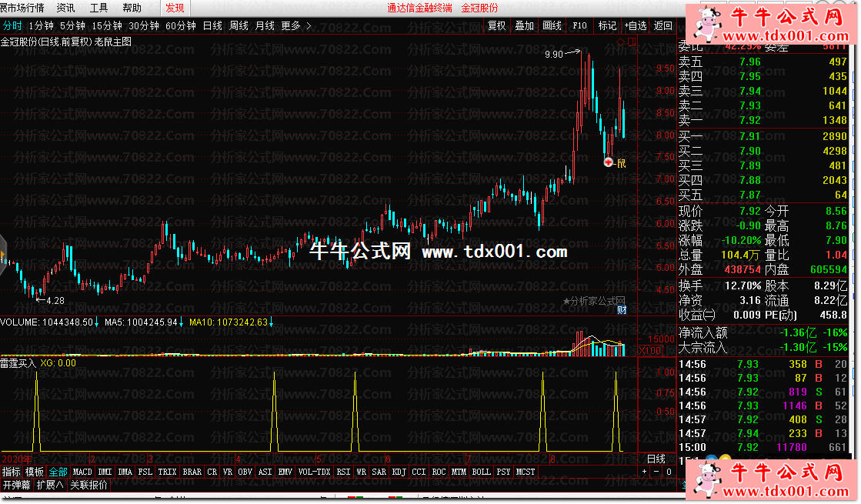Select the MCST indicator

tap(526, 472)
